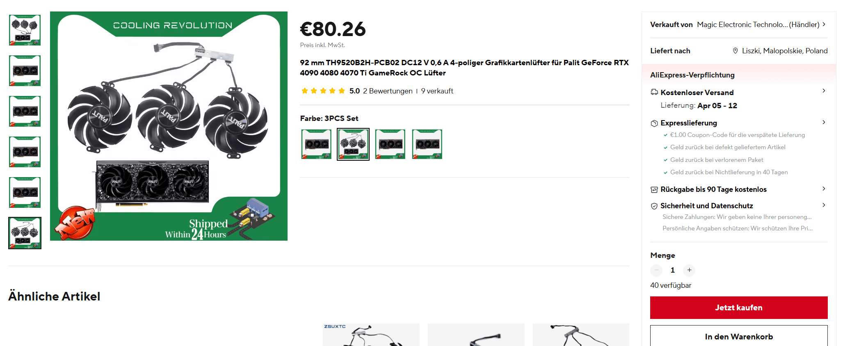Click the location pin icon by Liszki

click(x=735, y=51)
